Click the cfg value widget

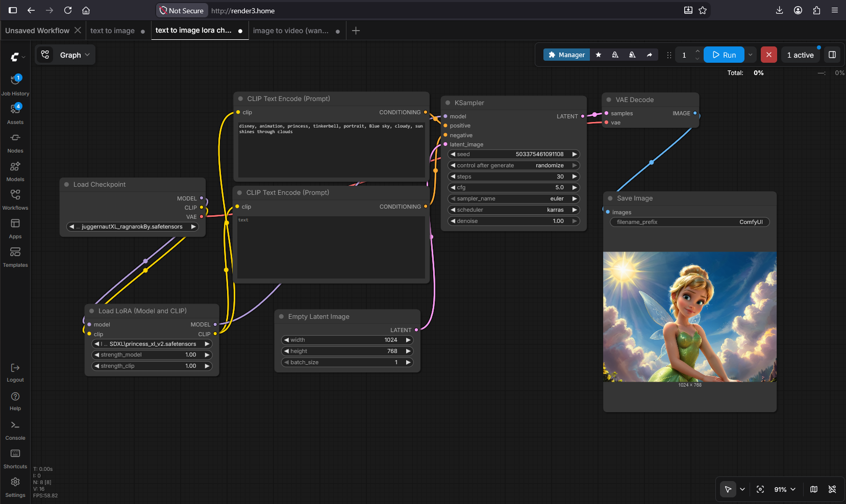click(514, 188)
